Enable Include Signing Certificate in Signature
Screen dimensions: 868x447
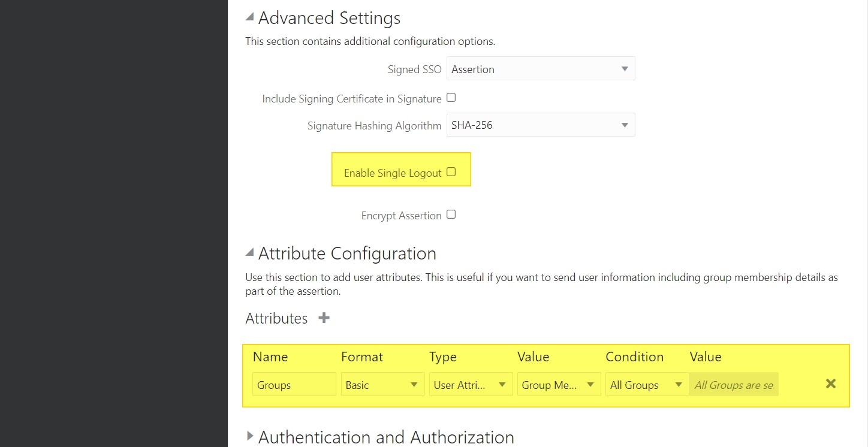pos(451,98)
